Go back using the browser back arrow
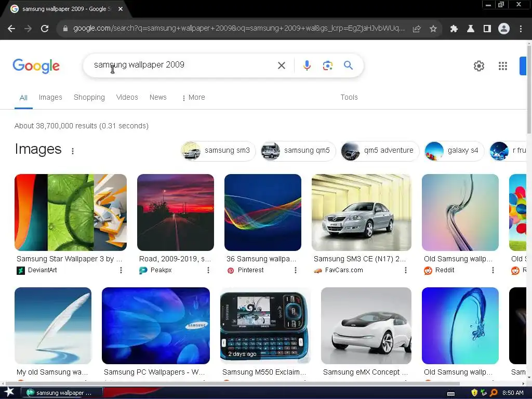The height and width of the screenshot is (399, 532). 11,29
